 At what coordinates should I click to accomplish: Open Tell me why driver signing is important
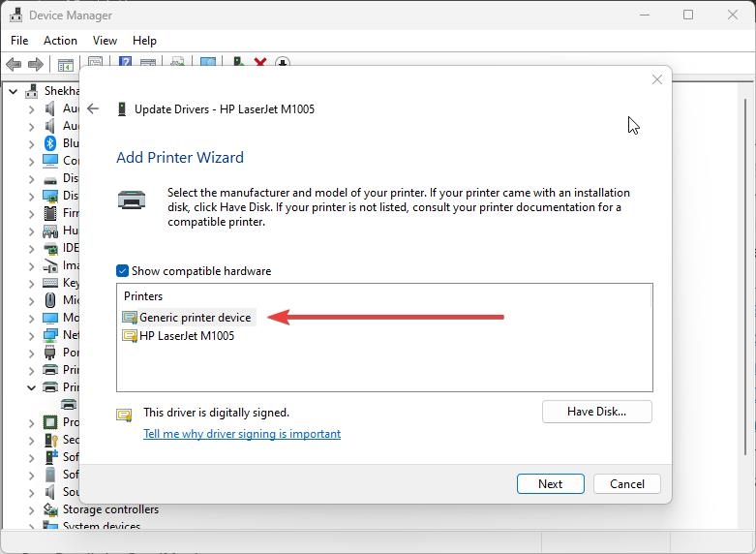pyautogui.click(x=242, y=433)
